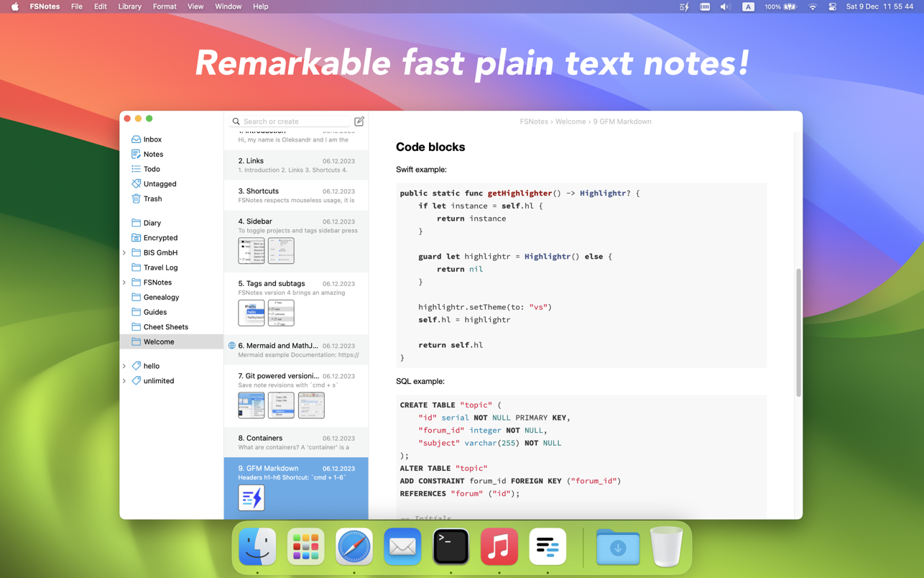Viewport: 924px width, 578px height.
Task: Open Finder from the dock
Action: point(257,547)
